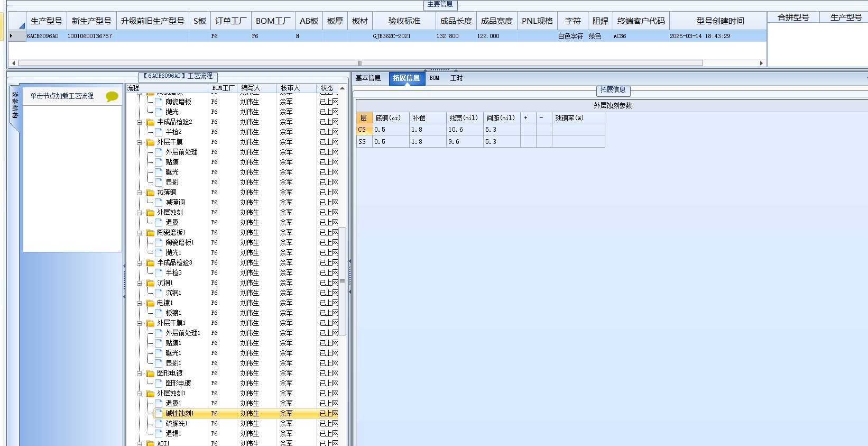Click folder icon of 陶瓷磨板1 node
This screenshot has width=868, height=446.
pos(150,232)
